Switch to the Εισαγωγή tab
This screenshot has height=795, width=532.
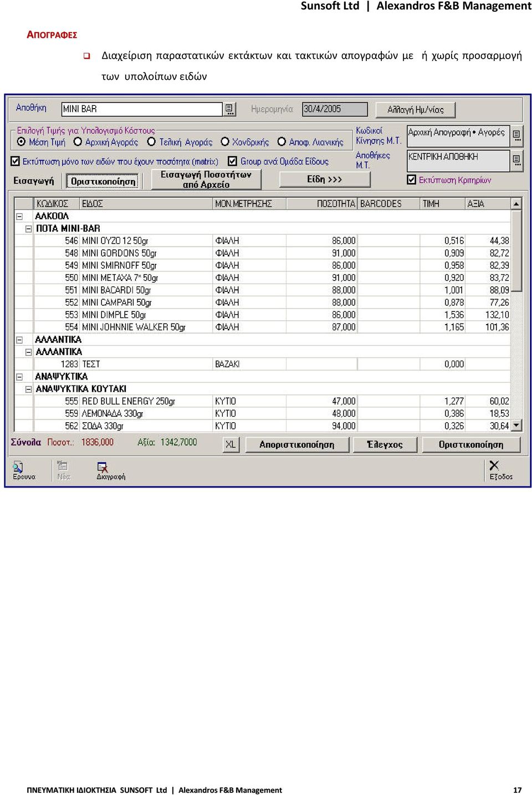[34, 181]
